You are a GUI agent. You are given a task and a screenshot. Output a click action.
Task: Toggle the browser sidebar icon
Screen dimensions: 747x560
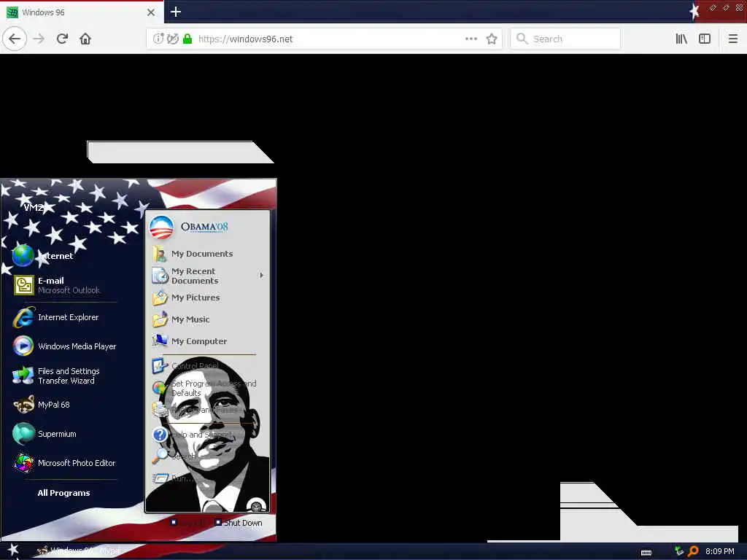pyautogui.click(x=705, y=39)
